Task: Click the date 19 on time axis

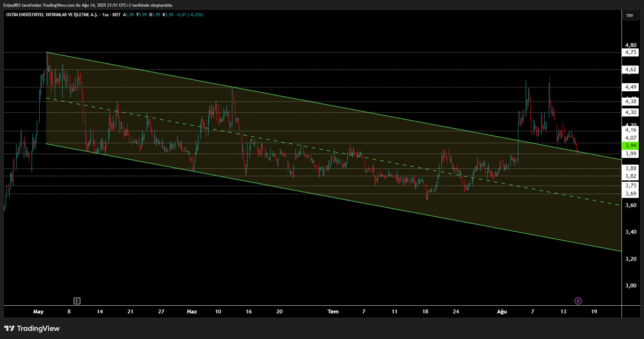Action: click(x=594, y=312)
